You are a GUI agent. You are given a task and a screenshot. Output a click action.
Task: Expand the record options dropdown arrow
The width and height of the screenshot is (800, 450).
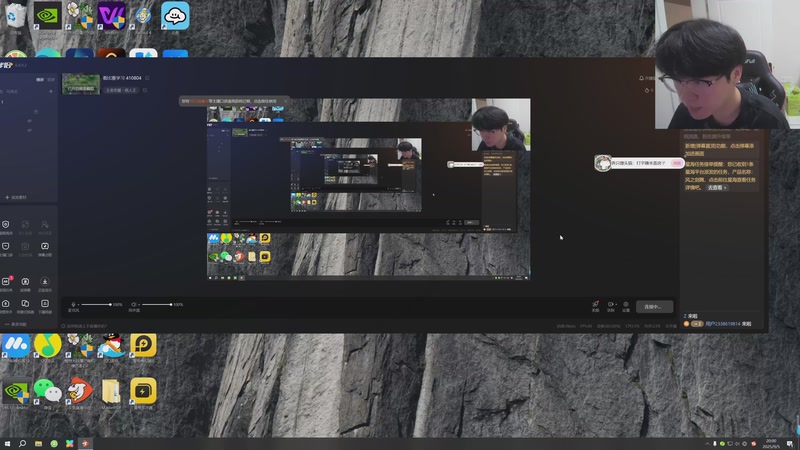click(x=615, y=305)
